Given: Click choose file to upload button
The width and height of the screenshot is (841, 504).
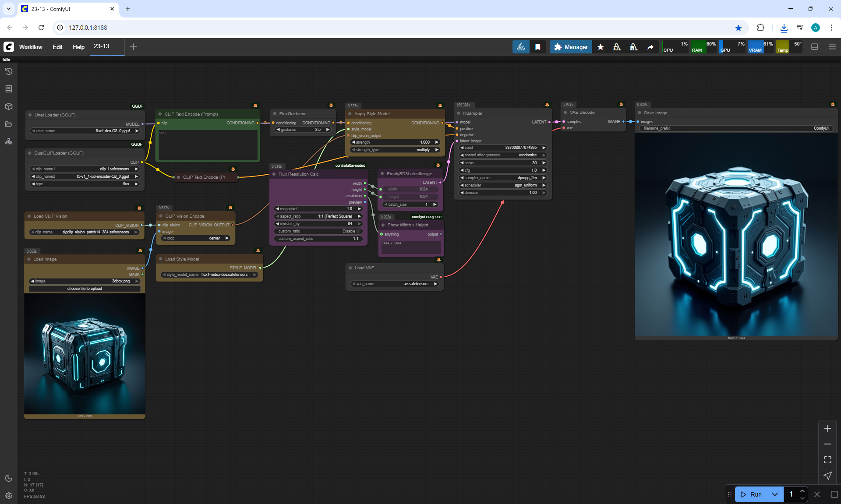Looking at the screenshot, I should (x=85, y=289).
